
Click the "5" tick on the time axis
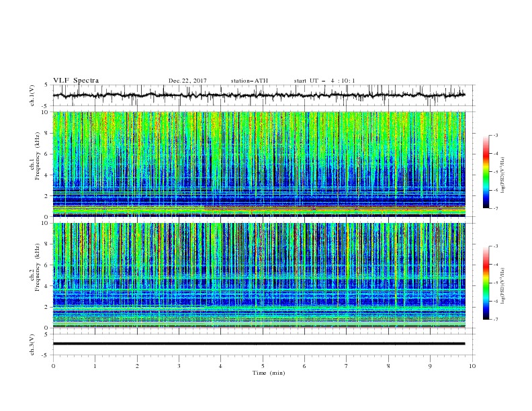point(263,366)
